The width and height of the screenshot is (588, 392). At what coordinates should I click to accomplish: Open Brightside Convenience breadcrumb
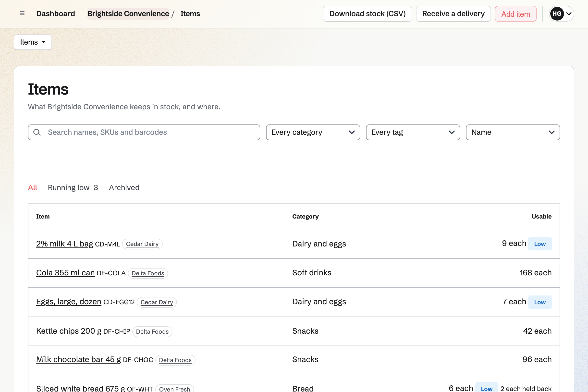tap(128, 13)
